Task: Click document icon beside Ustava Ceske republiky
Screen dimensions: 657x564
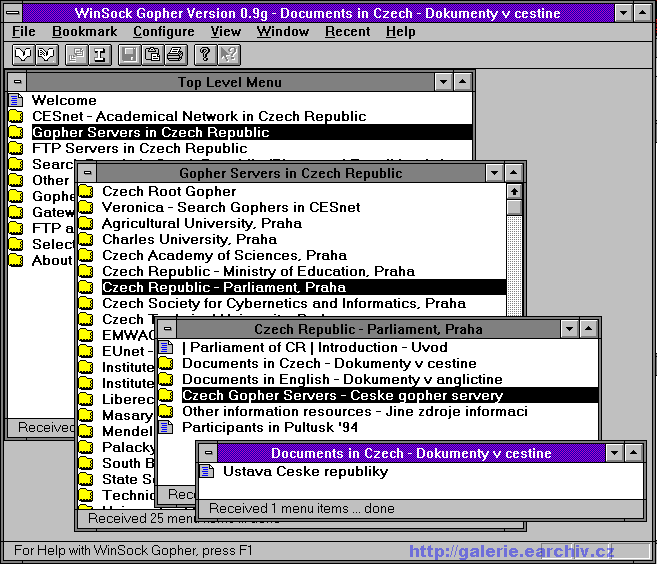Action: coord(207,471)
